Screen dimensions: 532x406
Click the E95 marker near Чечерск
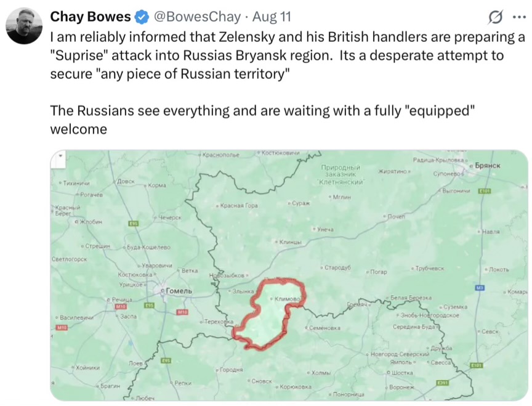pyautogui.click(x=134, y=224)
